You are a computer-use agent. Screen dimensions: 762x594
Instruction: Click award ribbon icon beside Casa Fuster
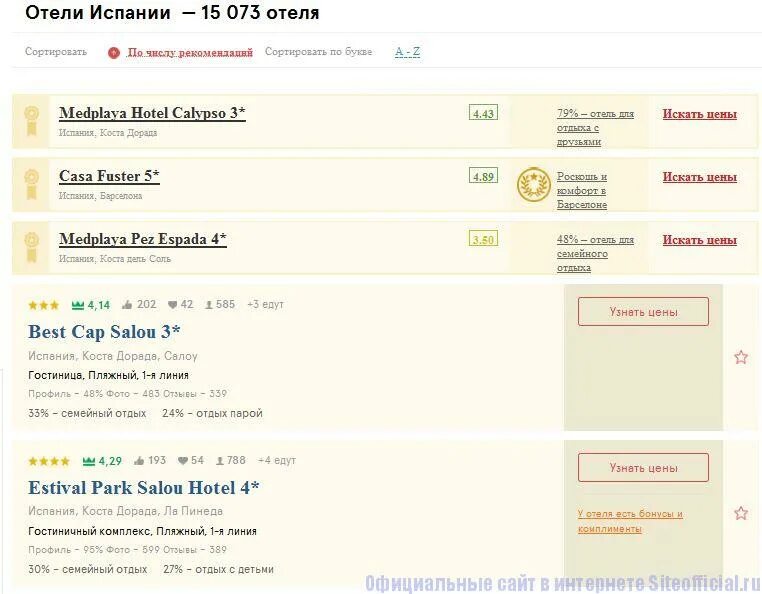31,184
